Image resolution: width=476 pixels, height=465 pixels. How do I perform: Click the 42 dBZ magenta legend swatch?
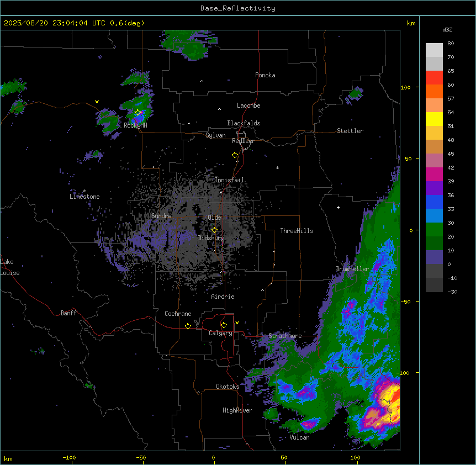(434, 174)
